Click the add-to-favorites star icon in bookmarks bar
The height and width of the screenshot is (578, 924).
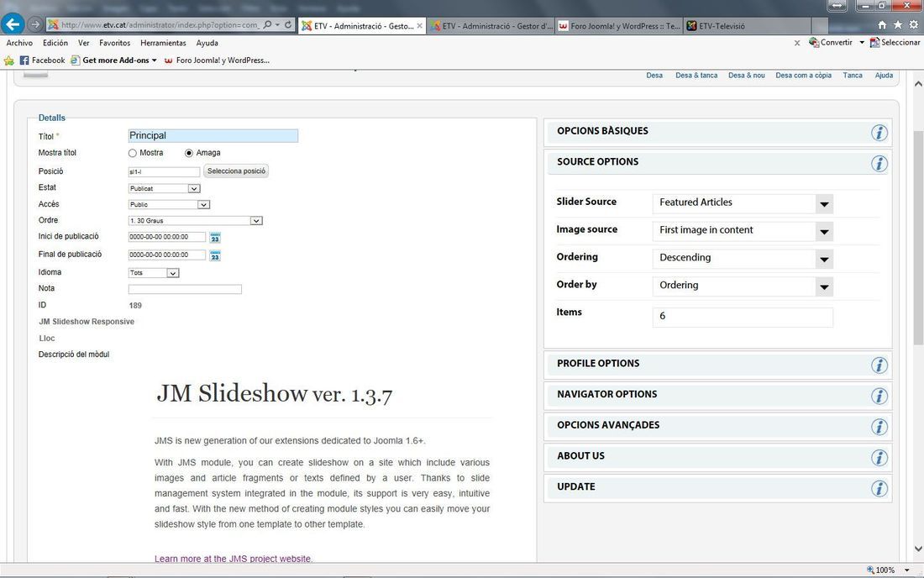(x=9, y=60)
